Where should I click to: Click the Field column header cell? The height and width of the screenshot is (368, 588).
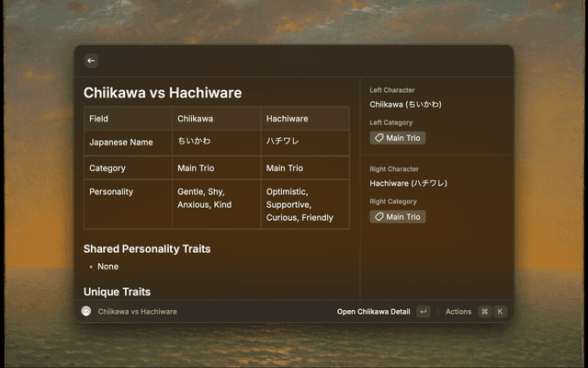pos(99,119)
